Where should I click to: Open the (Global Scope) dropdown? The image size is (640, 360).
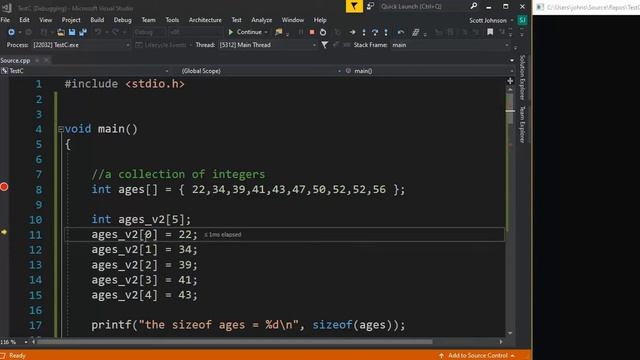[x=260, y=71]
